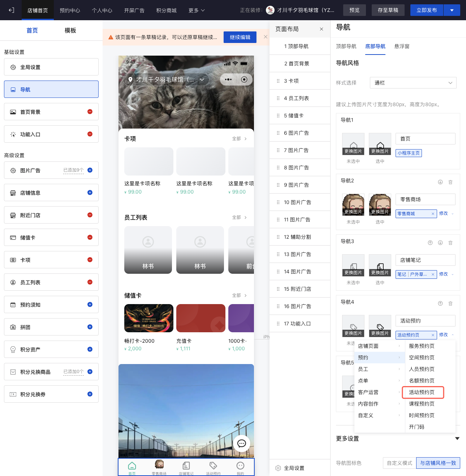Click 修改 for the 导航3 link
The height and width of the screenshot is (476, 466).
coord(443,274)
